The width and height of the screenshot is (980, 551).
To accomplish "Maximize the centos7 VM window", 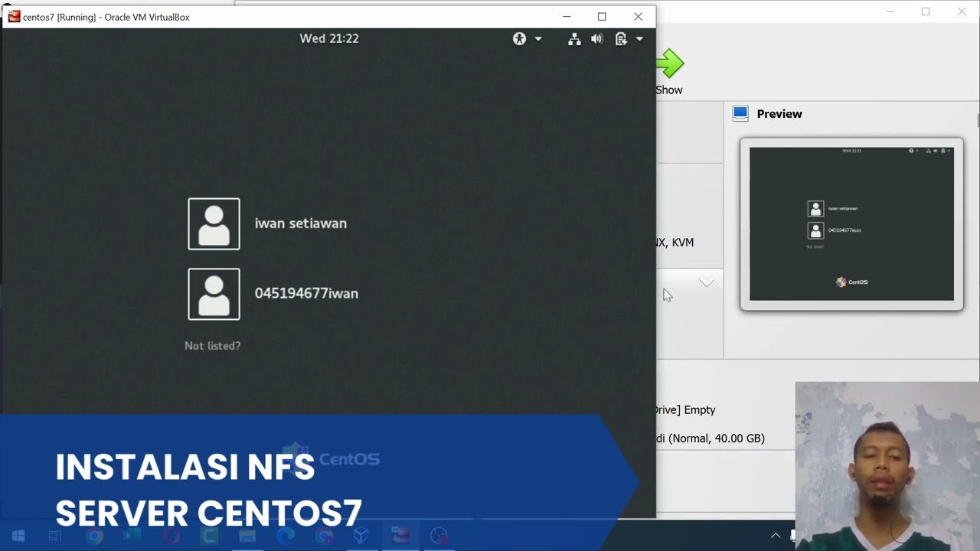I will coord(602,16).
